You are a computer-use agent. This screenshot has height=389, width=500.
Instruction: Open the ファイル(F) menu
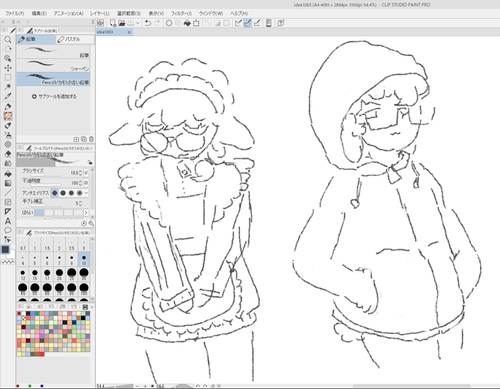(15, 14)
